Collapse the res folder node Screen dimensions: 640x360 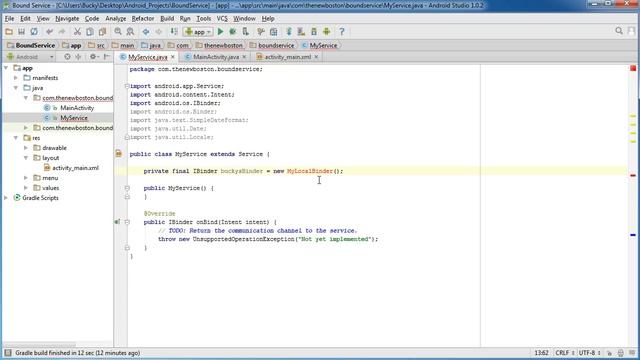(x=16, y=138)
